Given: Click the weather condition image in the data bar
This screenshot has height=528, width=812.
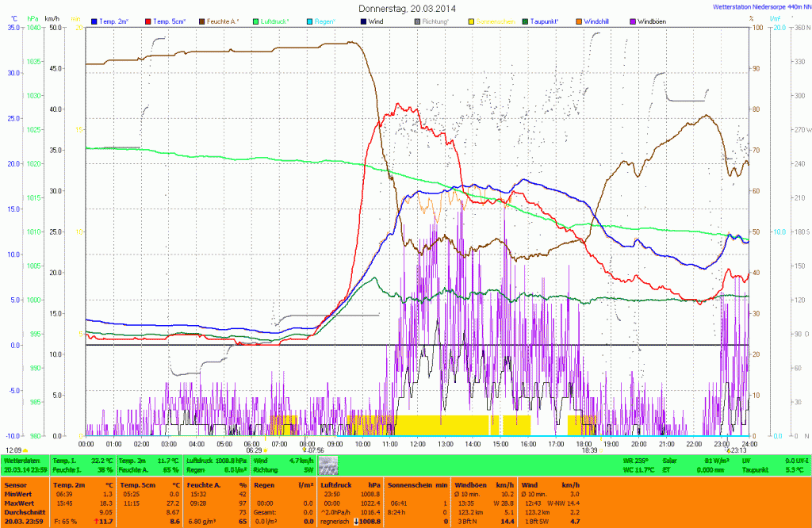Looking at the screenshot, I should tap(327, 465).
